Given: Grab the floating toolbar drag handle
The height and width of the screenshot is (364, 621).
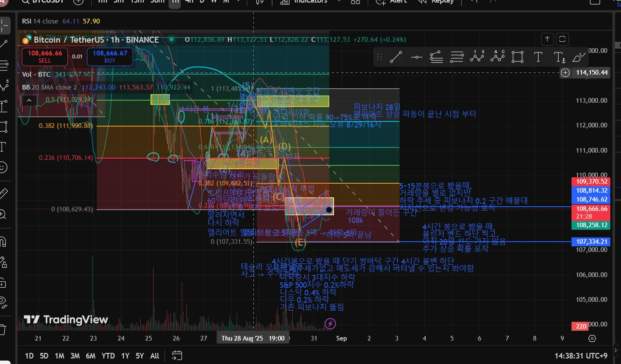Looking at the screenshot, I should [x=380, y=57].
